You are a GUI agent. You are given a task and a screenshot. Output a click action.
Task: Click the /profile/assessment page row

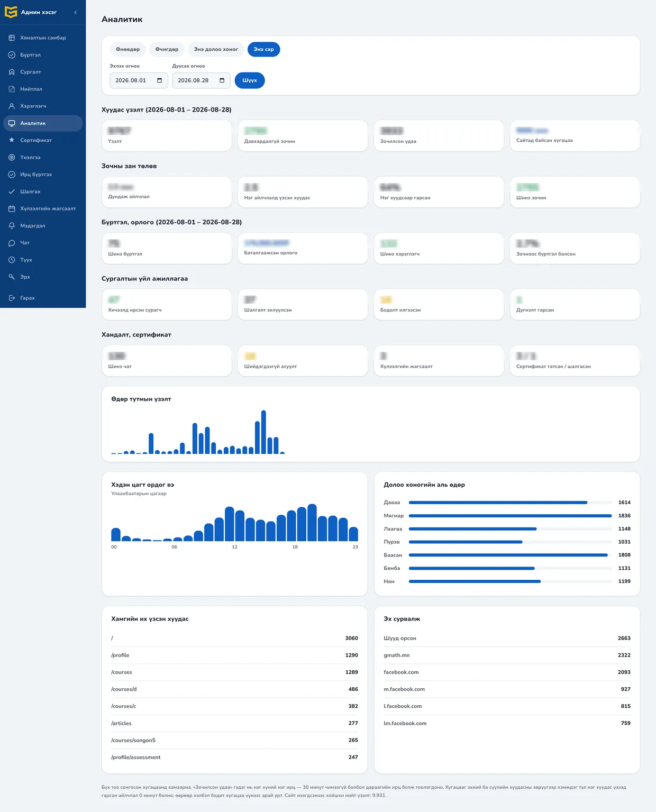(x=234, y=758)
